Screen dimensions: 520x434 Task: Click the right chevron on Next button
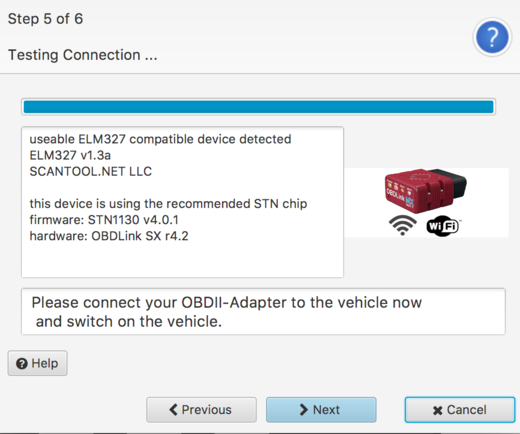[x=304, y=409]
